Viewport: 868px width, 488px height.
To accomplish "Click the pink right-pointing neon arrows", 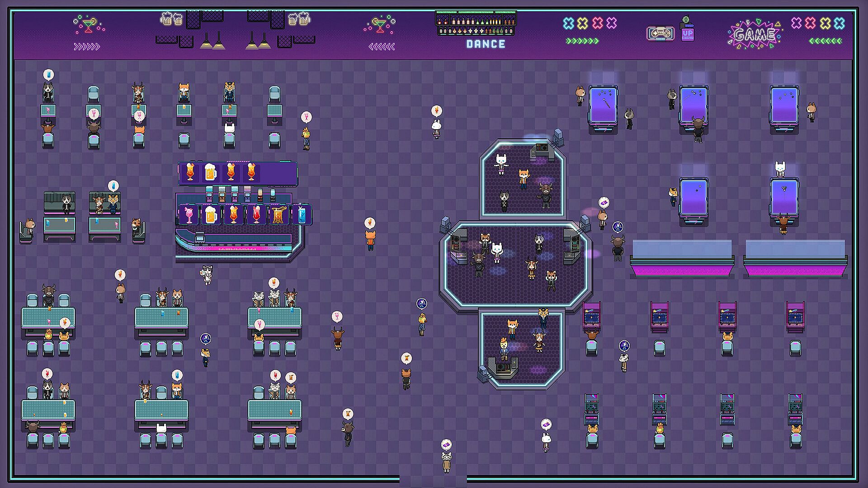I will coord(86,47).
